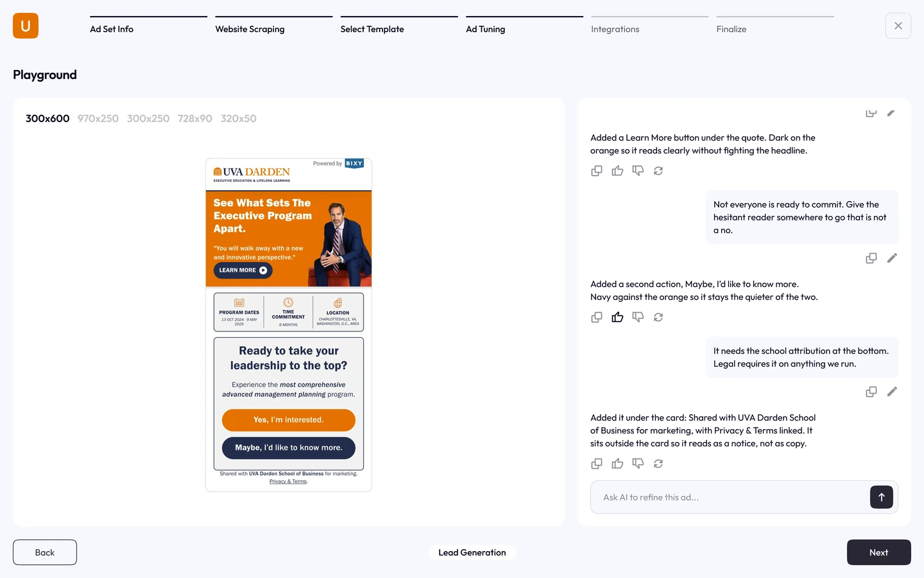Image resolution: width=924 pixels, height=578 pixels.
Task: Thumbs down the 'Added it under the card' reply
Action: click(638, 464)
